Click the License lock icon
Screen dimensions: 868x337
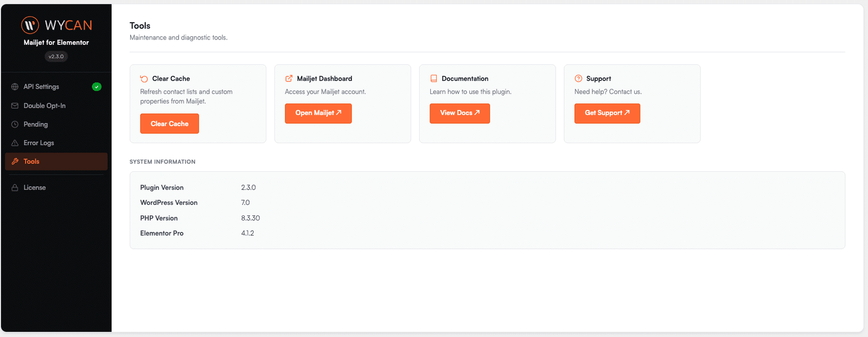click(x=15, y=187)
